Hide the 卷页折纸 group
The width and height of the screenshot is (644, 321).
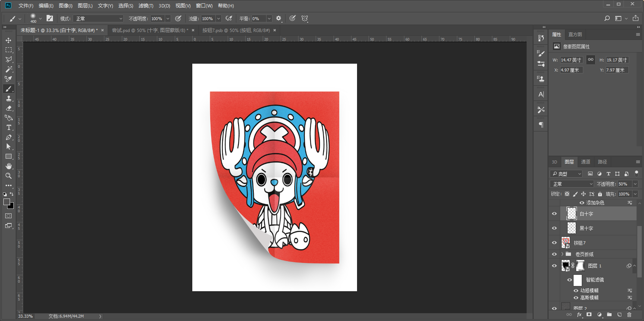(554, 254)
